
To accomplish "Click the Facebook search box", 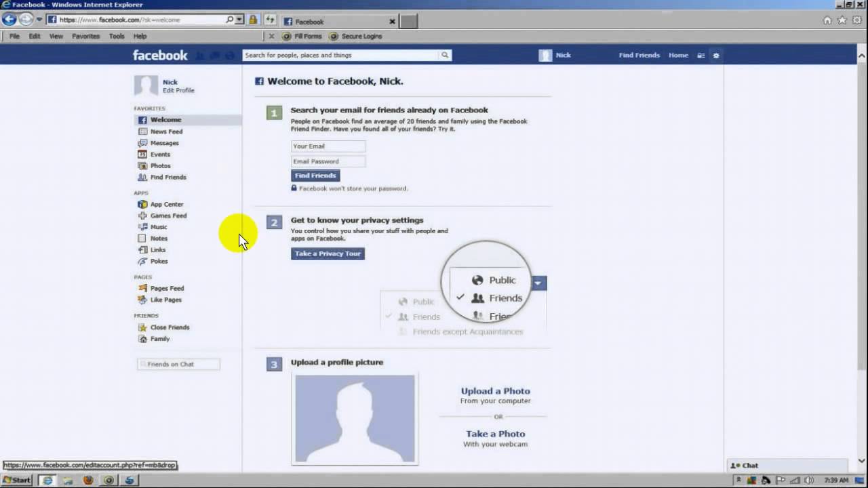I will coord(341,56).
